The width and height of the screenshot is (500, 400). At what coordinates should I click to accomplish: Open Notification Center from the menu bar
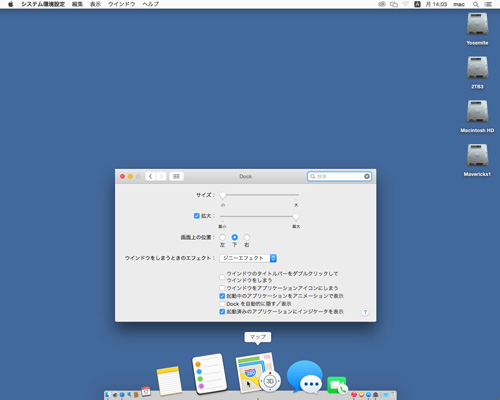pos(488,4)
